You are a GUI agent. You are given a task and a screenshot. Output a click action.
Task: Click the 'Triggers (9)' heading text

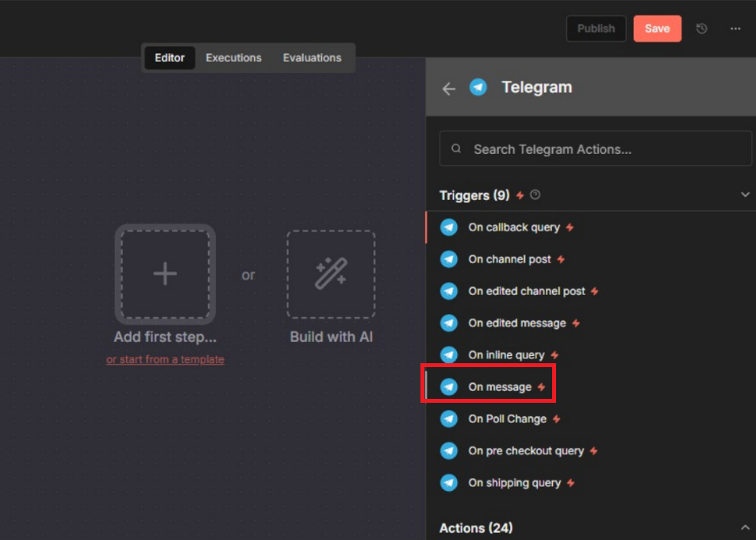pyautogui.click(x=474, y=195)
